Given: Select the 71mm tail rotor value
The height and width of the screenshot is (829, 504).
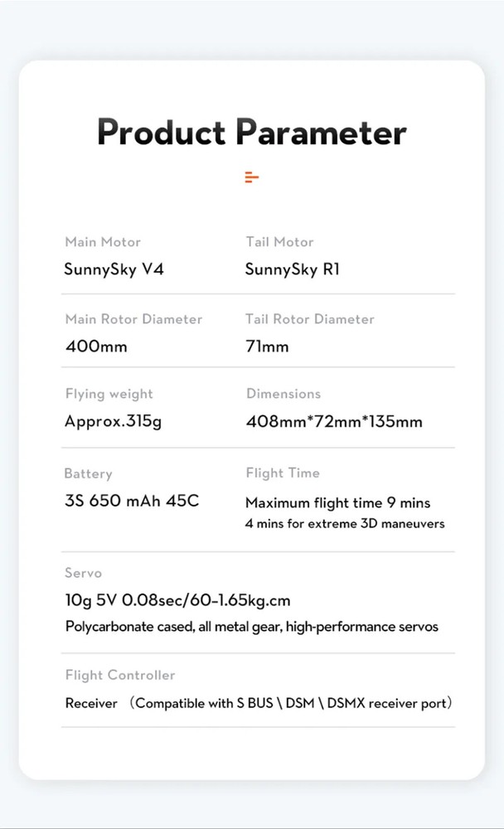Looking at the screenshot, I should (x=267, y=347).
